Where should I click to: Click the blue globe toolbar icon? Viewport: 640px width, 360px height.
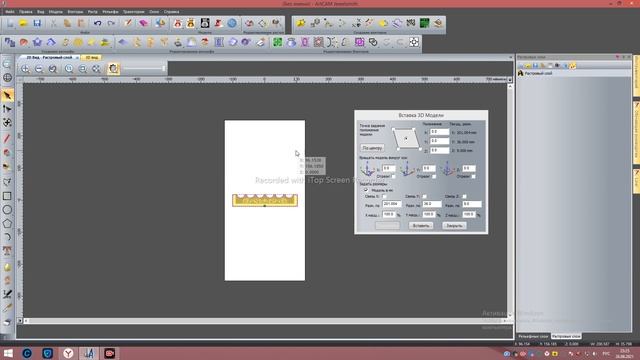click(232, 23)
